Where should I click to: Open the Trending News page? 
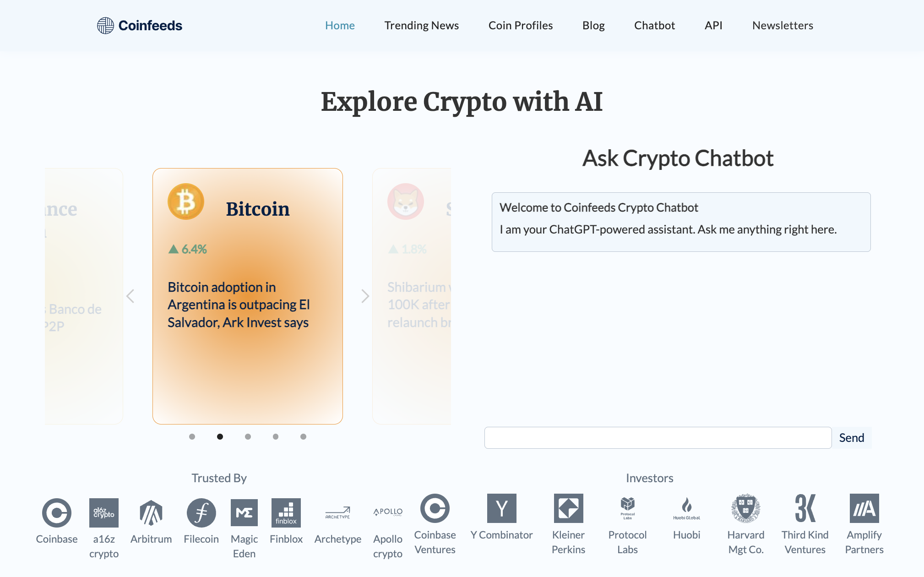pos(421,25)
